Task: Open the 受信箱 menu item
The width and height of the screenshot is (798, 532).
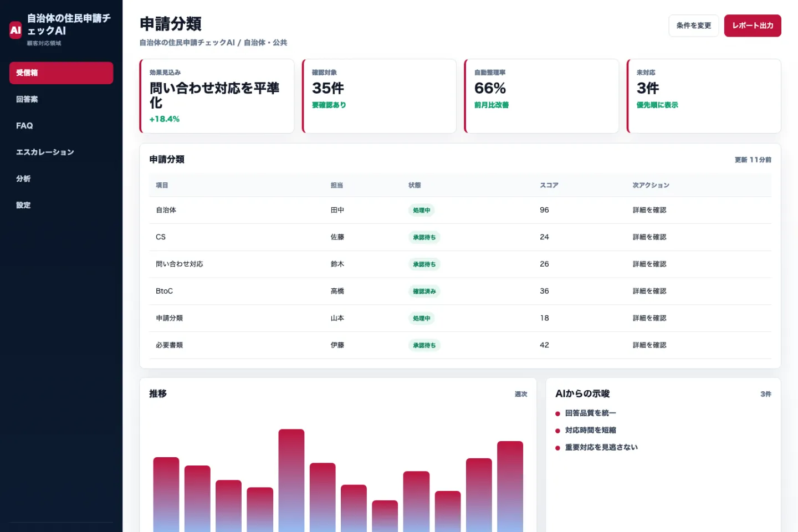Action: [61, 73]
